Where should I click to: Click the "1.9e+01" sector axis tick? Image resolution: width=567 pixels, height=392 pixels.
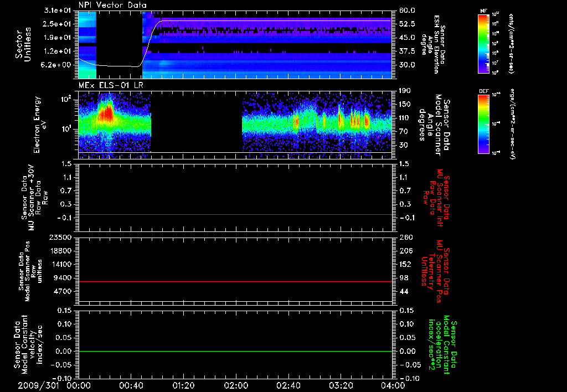pos(58,38)
